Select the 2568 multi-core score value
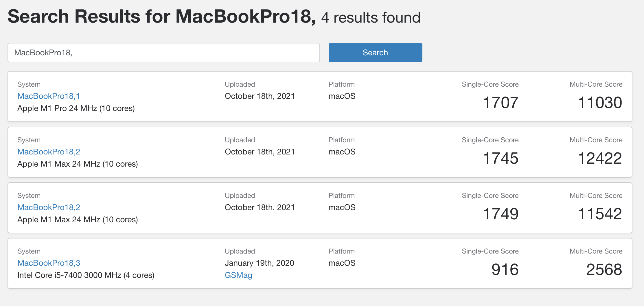Screen dimensions: 644x306 [604, 269]
